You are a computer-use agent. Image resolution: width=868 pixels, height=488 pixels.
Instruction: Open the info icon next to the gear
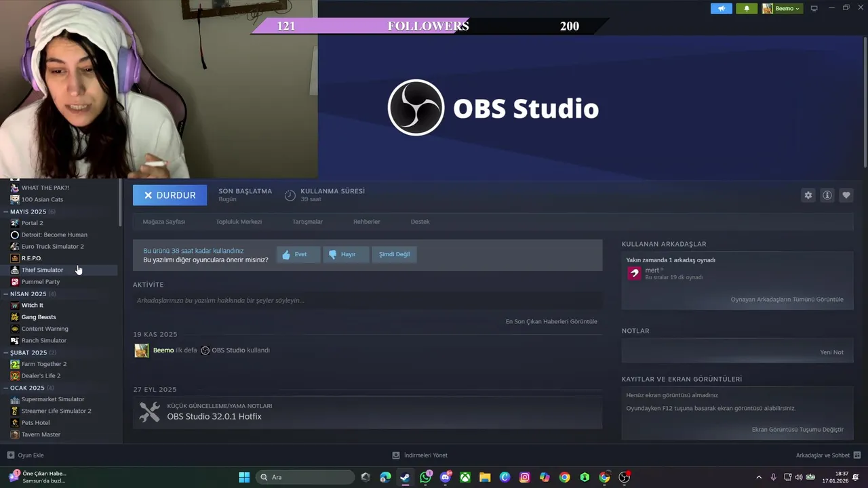point(827,195)
